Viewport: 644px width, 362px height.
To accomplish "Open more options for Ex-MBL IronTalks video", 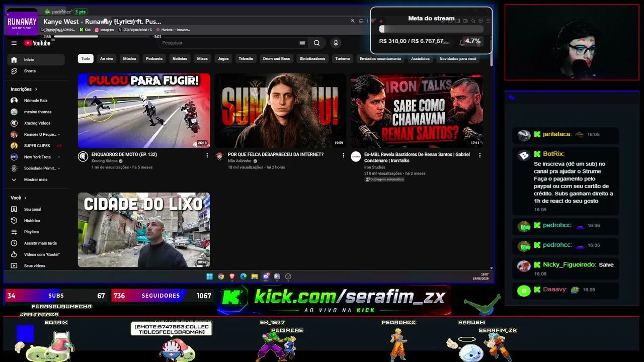I will 479,155.
